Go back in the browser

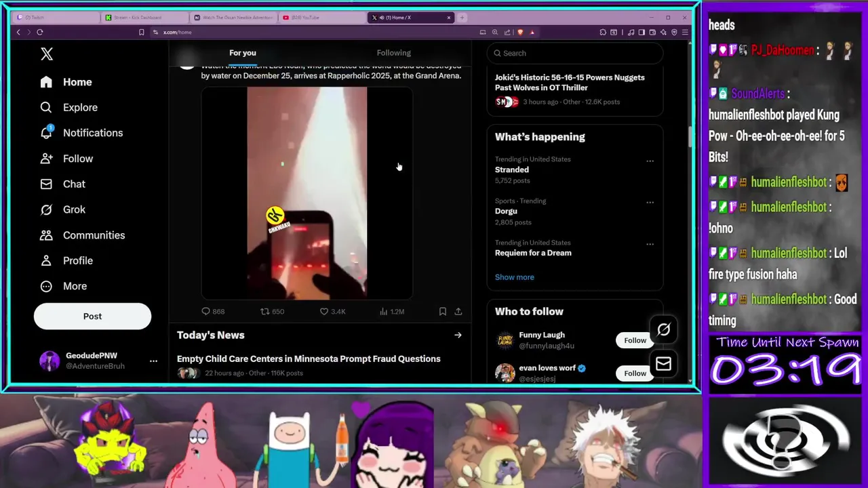[x=18, y=32]
